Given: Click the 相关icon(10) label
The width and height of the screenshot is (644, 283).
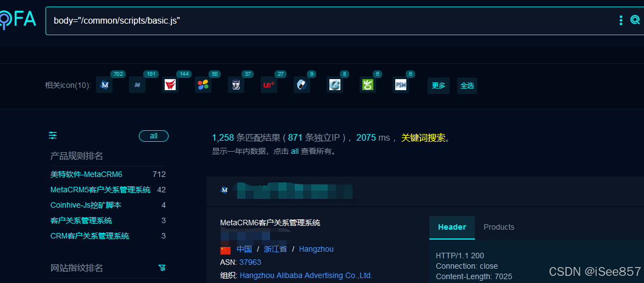Looking at the screenshot, I should [68, 86].
